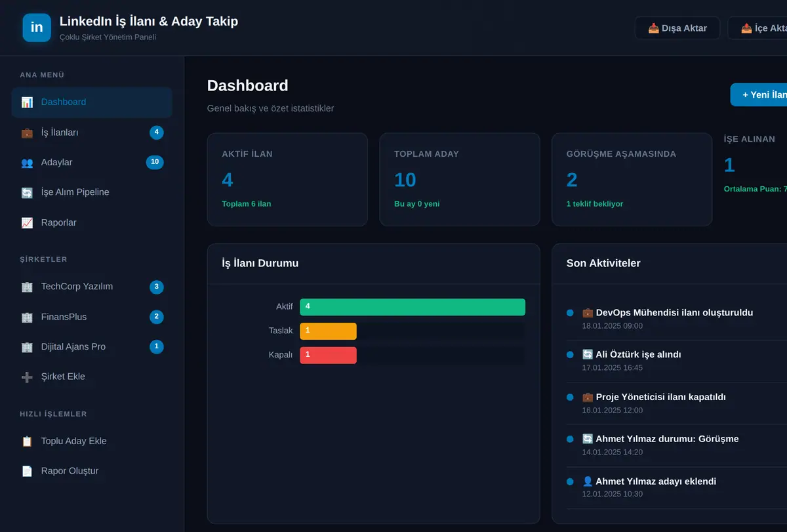
Task: Select the TechCorp Yazılım company
Action: pyautogui.click(x=92, y=287)
